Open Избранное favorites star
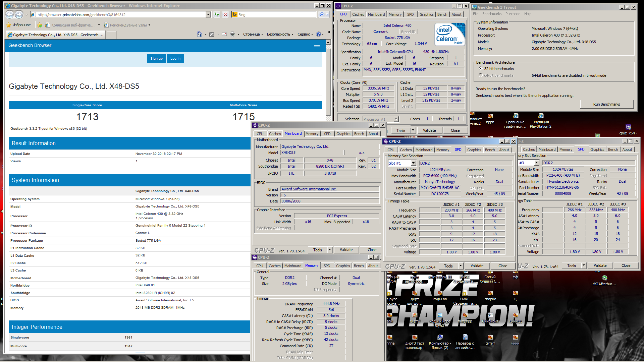Image resolution: width=644 pixels, height=362 pixels. click(18, 25)
